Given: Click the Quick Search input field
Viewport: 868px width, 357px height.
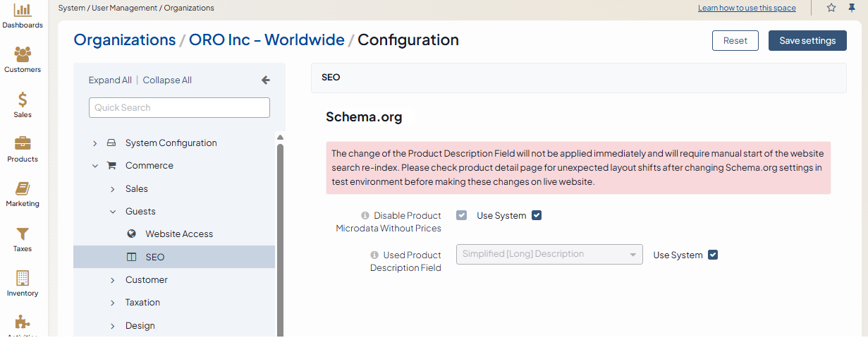Looking at the screenshot, I should pos(179,107).
